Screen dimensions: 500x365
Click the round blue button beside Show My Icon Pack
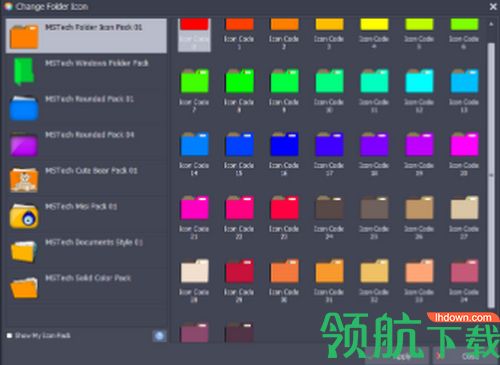click(160, 336)
